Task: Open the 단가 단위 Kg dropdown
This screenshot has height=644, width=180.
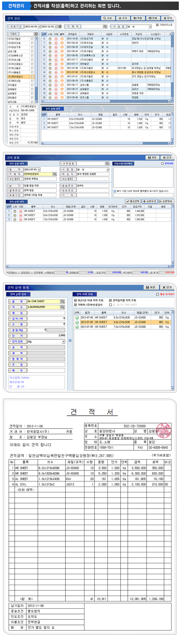Action: click(x=63, y=342)
